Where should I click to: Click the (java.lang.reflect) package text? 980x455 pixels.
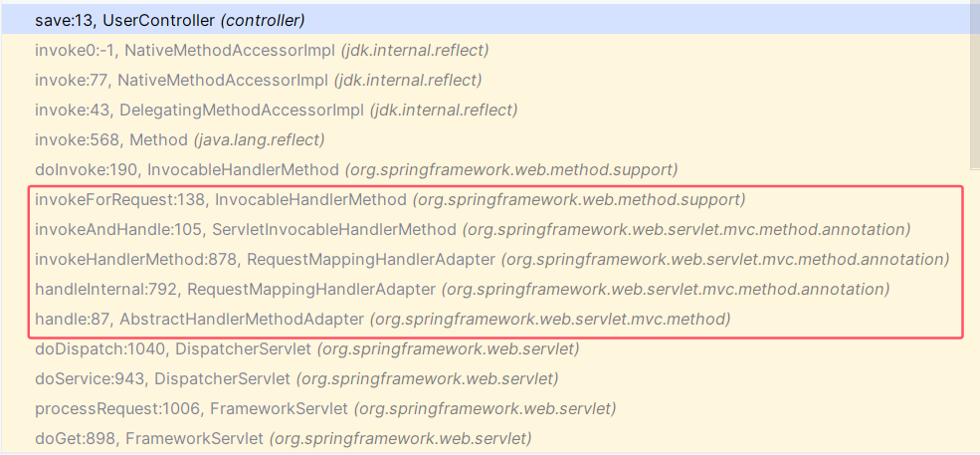[x=259, y=139]
